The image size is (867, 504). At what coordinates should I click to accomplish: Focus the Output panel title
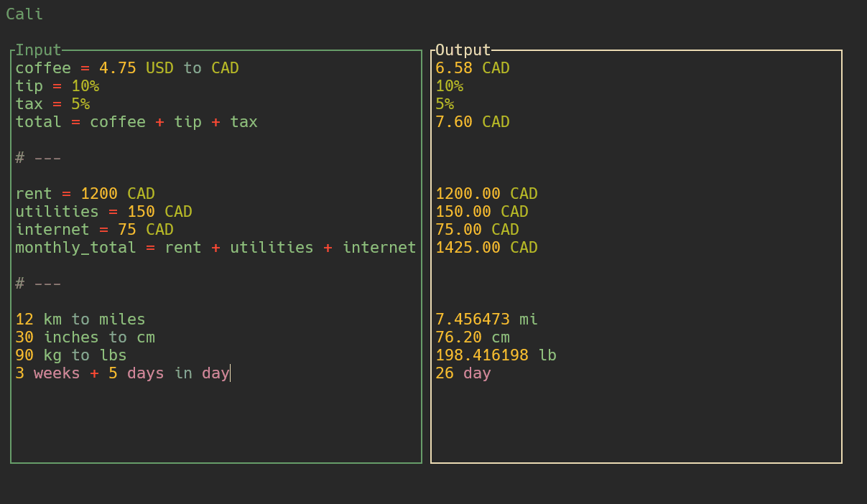pyautogui.click(x=463, y=50)
